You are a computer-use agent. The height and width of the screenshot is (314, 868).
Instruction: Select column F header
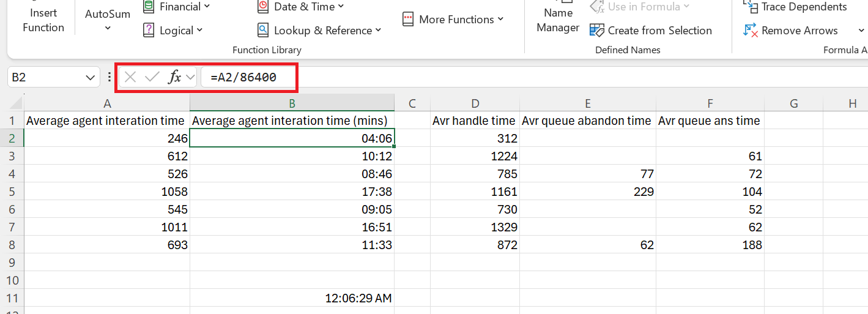click(x=710, y=103)
